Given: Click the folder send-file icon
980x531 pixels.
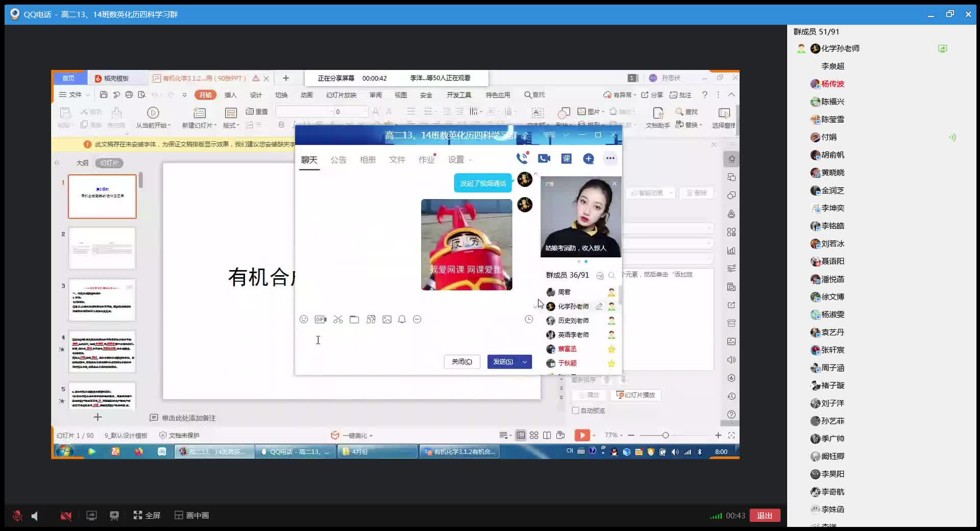Looking at the screenshot, I should [x=354, y=320].
